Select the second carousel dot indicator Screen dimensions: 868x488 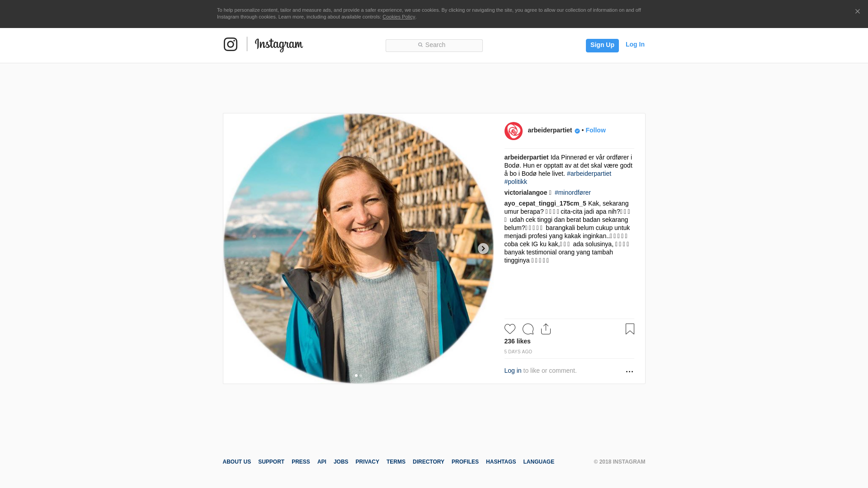[x=361, y=375]
